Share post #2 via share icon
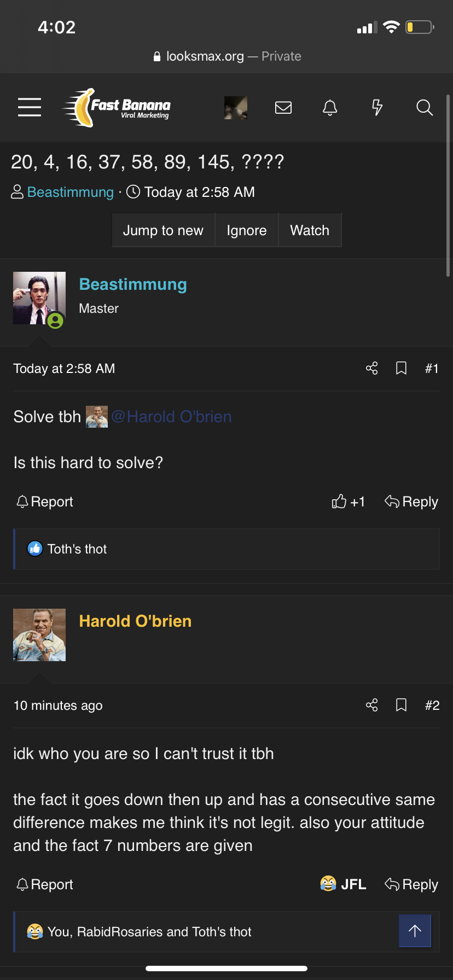 tap(372, 705)
